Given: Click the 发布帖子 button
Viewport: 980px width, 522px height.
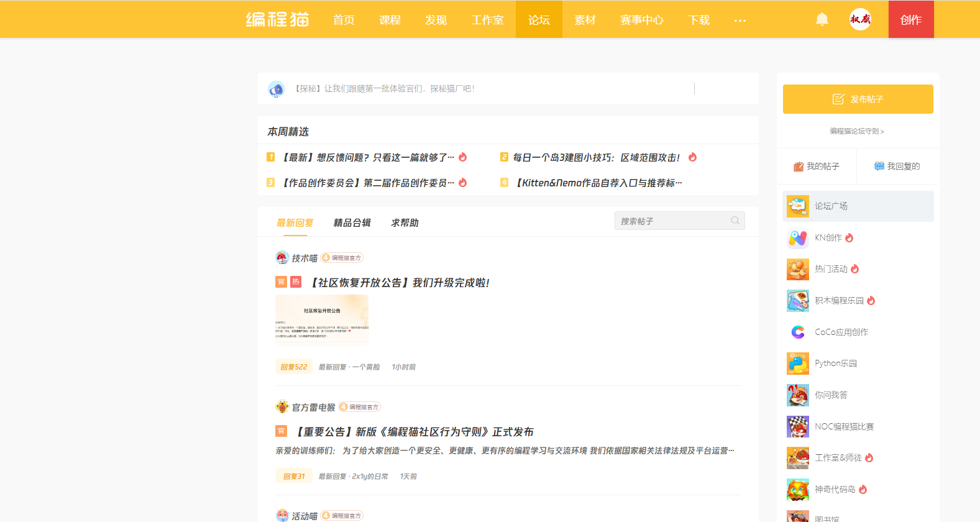Looking at the screenshot, I should coord(858,99).
